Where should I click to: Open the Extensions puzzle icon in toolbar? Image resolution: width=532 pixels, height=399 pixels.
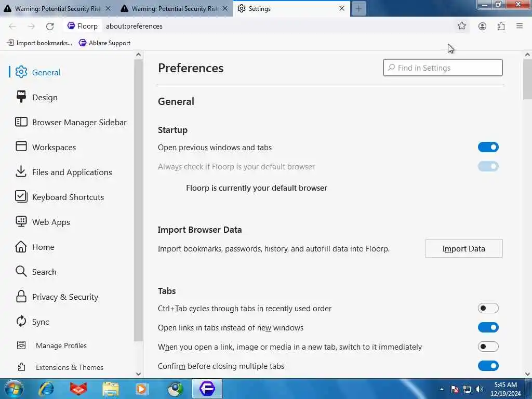coord(501,26)
